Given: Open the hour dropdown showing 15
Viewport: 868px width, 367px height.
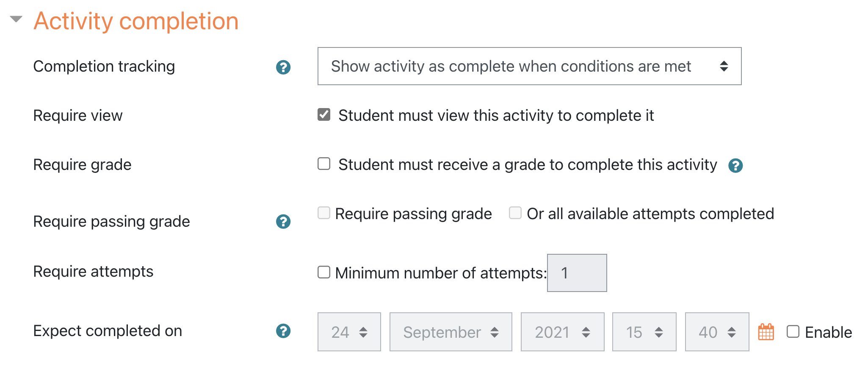Looking at the screenshot, I should [x=644, y=332].
